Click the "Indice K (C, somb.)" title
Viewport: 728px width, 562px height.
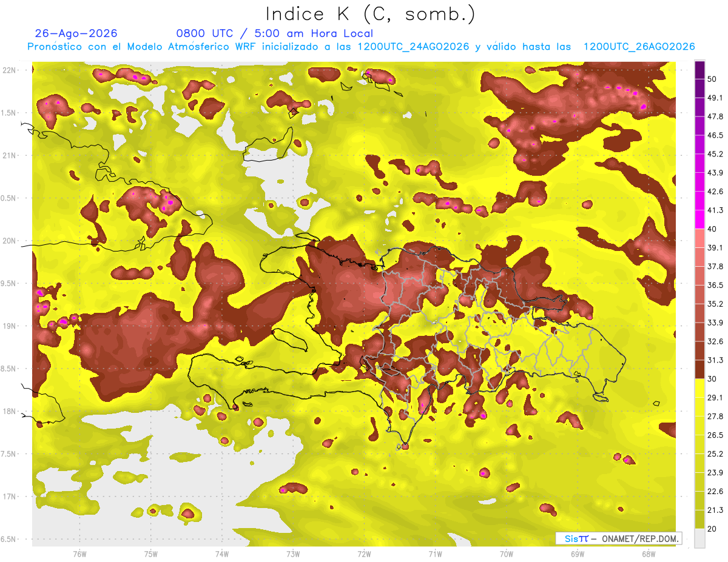370,15
